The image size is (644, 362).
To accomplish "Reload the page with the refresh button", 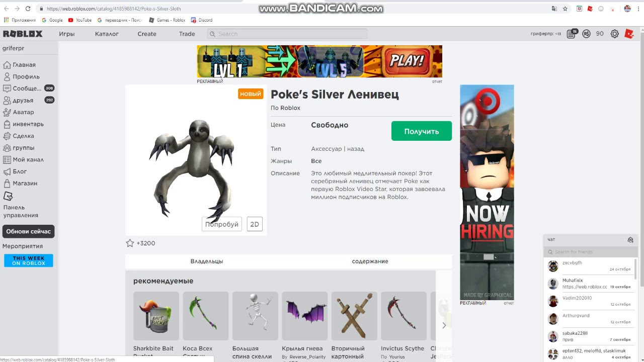I will click(28, 9).
